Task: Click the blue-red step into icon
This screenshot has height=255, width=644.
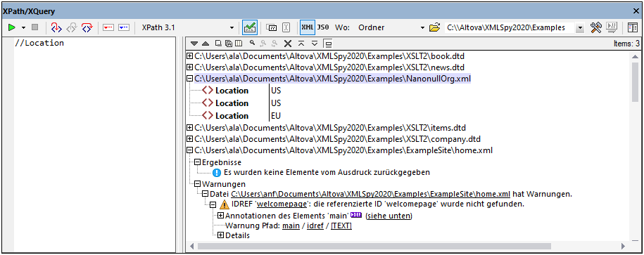Action: click(x=56, y=27)
